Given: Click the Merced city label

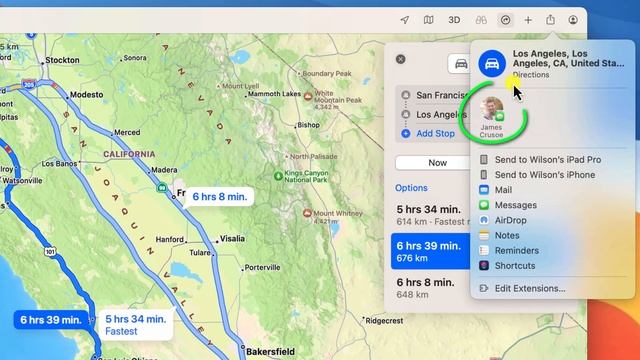Looking at the screenshot, I should tap(127, 132).
